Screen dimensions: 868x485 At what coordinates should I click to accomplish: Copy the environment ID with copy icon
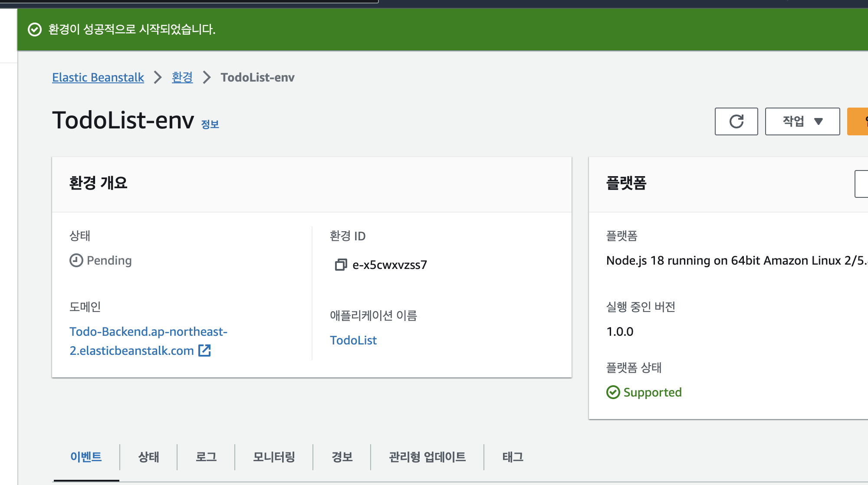(x=341, y=265)
